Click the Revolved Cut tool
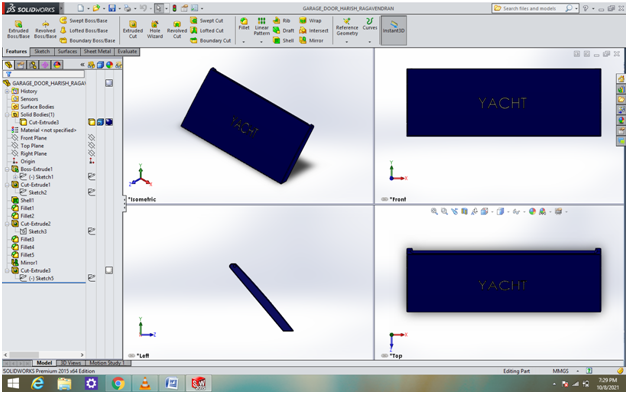This screenshot has width=628, height=394. click(177, 30)
